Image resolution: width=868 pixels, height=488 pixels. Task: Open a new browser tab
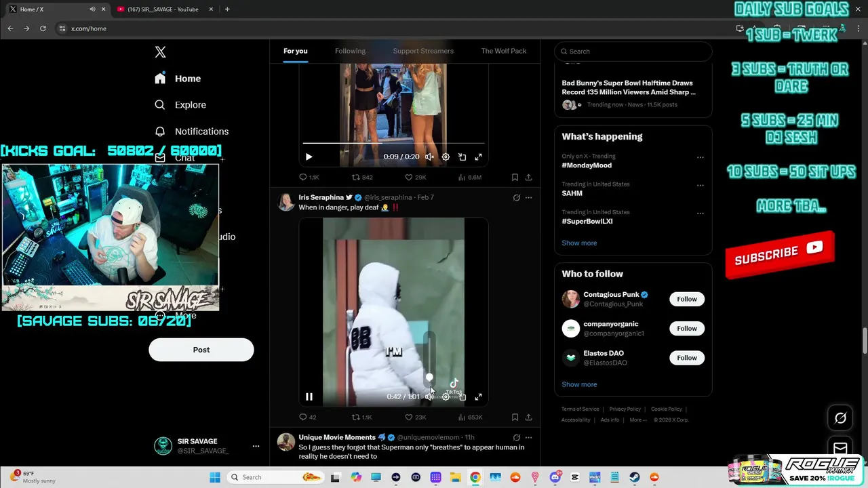click(227, 9)
